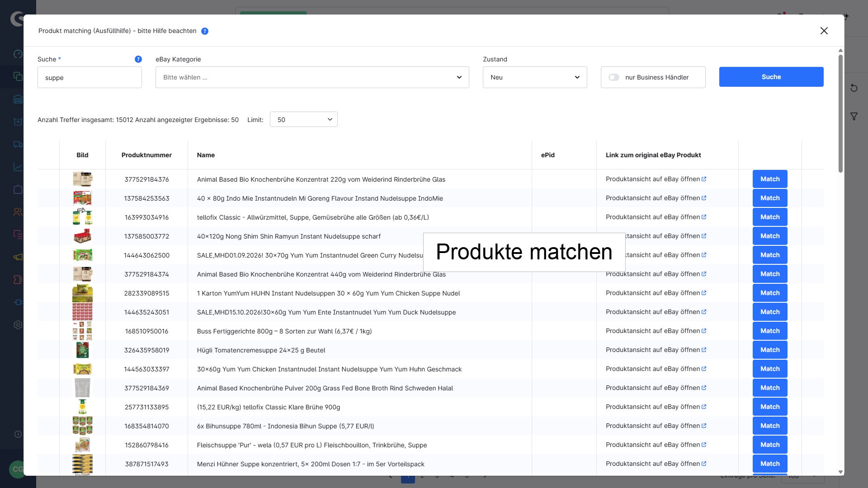Open external link icon for tellofix Classic Allwürzmittel row
Screen dimensions: 868x488
click(704, 217)
